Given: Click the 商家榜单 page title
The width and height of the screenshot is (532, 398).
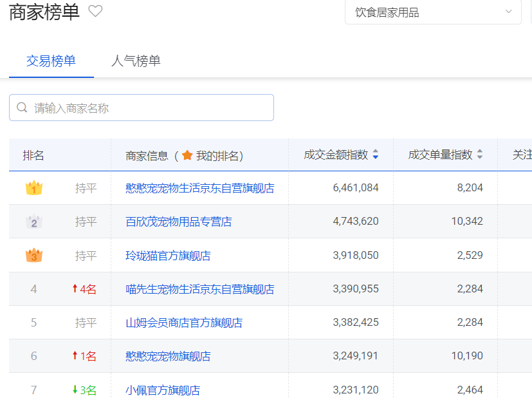Looking at the screenshot, I should pos(44,12).
